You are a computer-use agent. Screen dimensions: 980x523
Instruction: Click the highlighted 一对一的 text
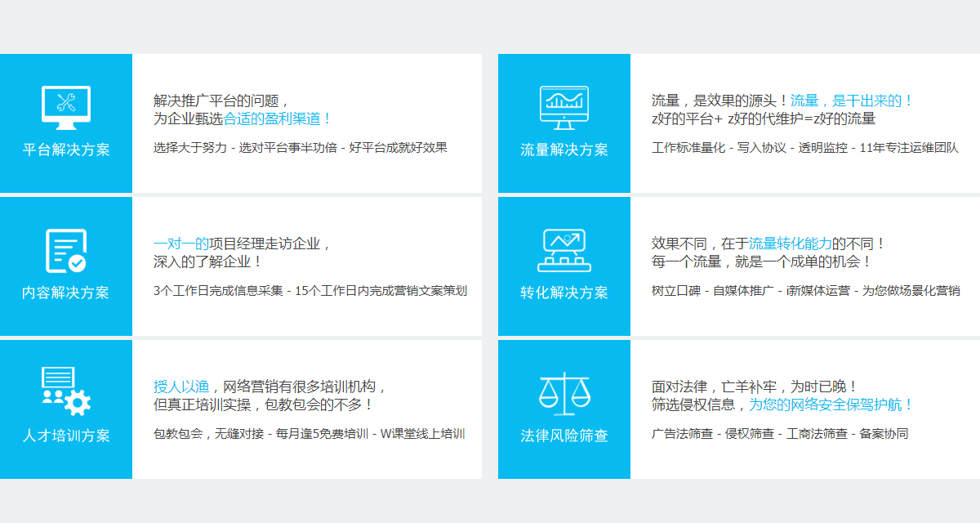click(181, 244)
